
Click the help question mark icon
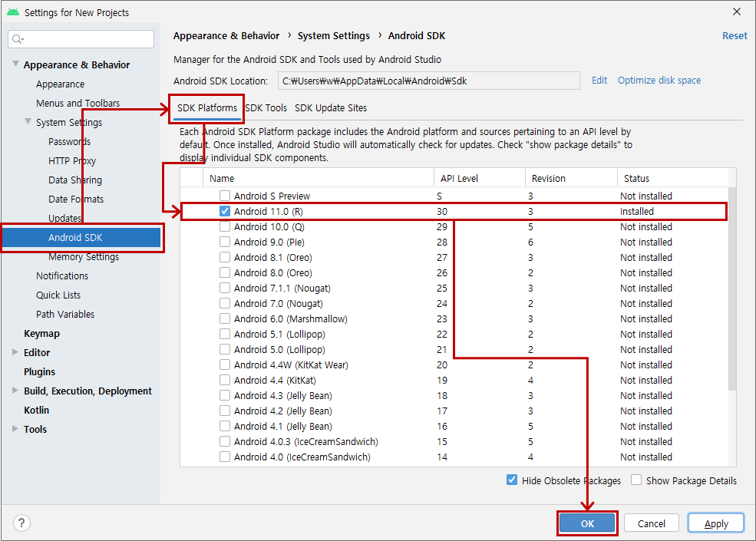tap(21, 523)
